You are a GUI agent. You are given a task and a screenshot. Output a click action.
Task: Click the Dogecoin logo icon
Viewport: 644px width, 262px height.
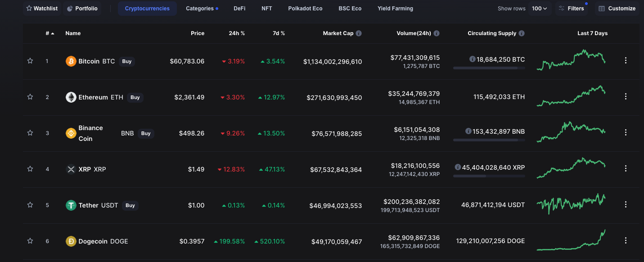pos(71,241)
